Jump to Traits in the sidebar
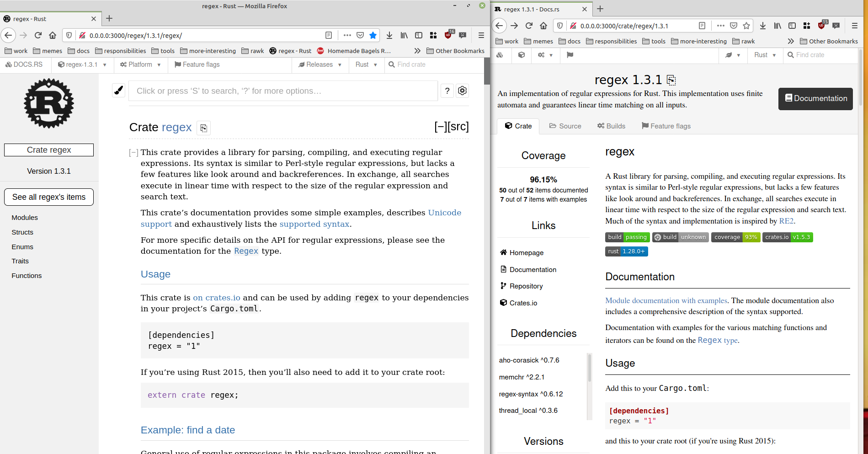This screenshot has height=454, width=868. click(x=20, y=261)
